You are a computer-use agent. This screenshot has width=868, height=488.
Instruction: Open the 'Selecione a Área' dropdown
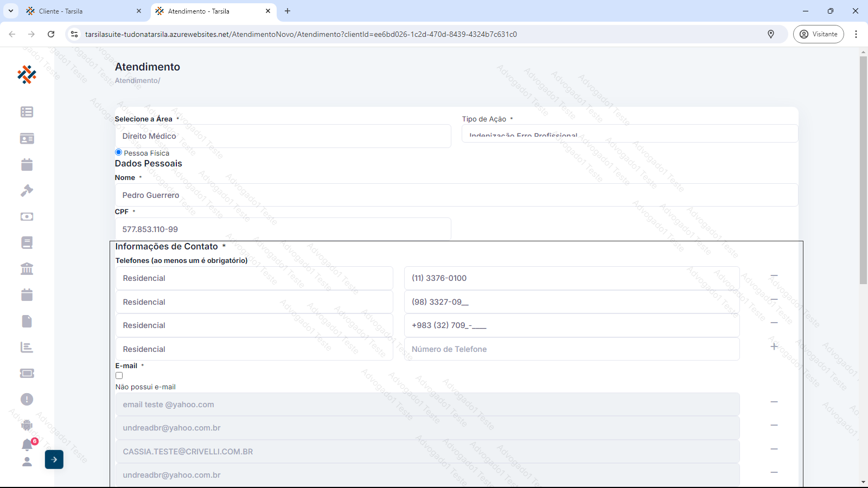(283, 136)
